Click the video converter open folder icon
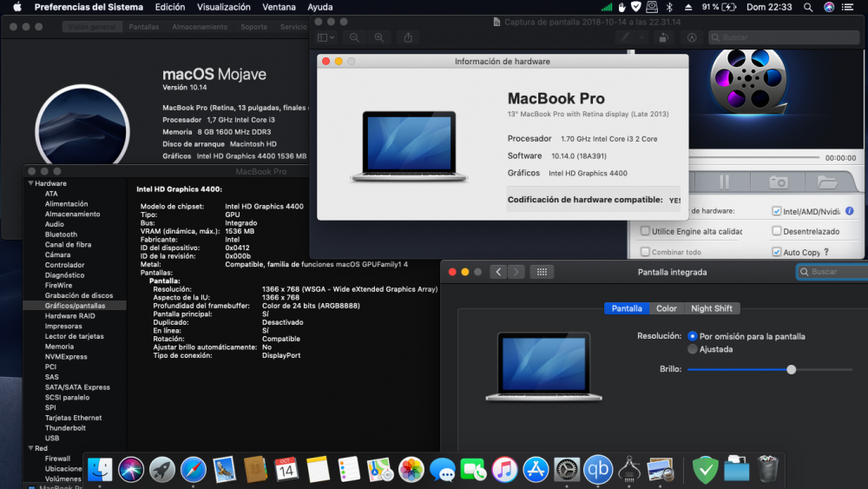 click(x=827, y=182)
